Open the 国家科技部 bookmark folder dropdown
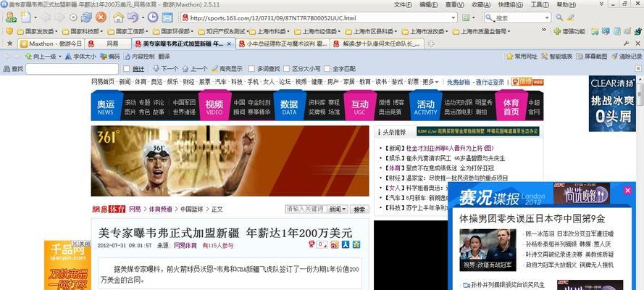Viewport: 644px width, 290px height. [101, 31]
